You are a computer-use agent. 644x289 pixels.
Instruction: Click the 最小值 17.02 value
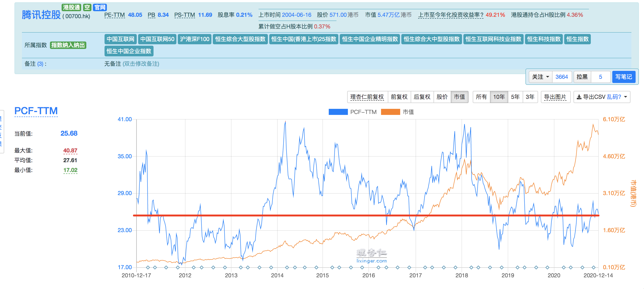70,170
